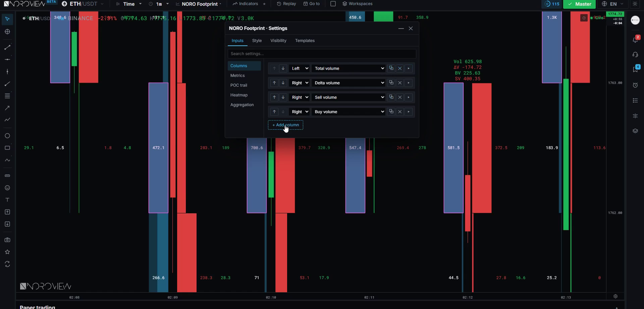Select the crosshair tool in left toolbar
Image resolution: width=644 pixels, height=309 pixels.
[7, 32]
